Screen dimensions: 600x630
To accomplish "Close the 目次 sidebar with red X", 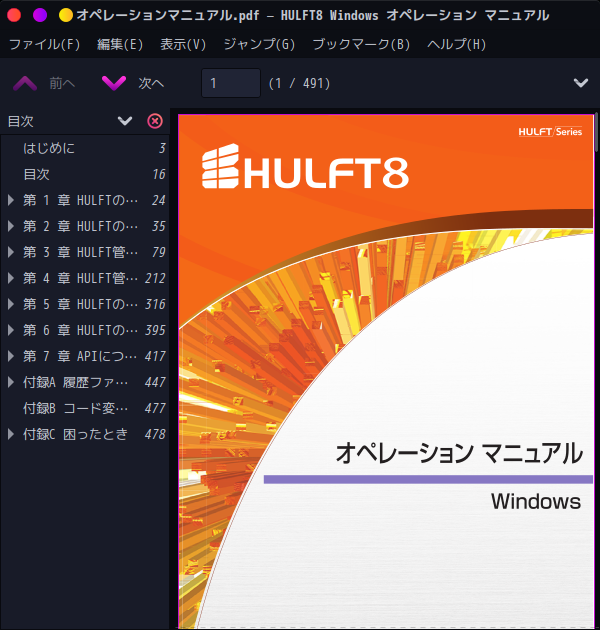I will (x=155, y=121).
